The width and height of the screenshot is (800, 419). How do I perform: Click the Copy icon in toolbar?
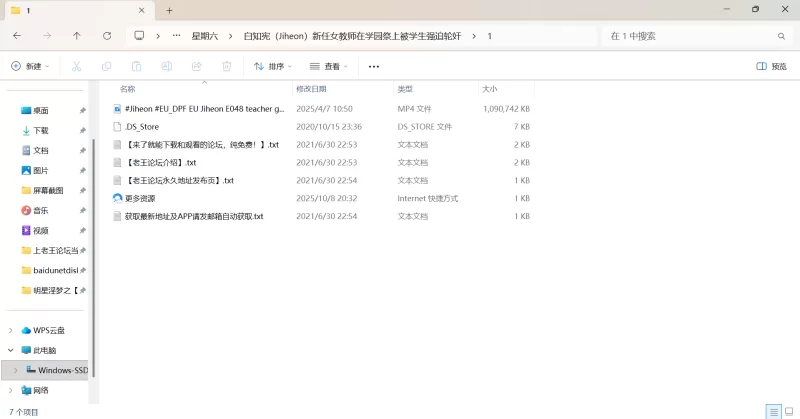click(x=106, y=66)
